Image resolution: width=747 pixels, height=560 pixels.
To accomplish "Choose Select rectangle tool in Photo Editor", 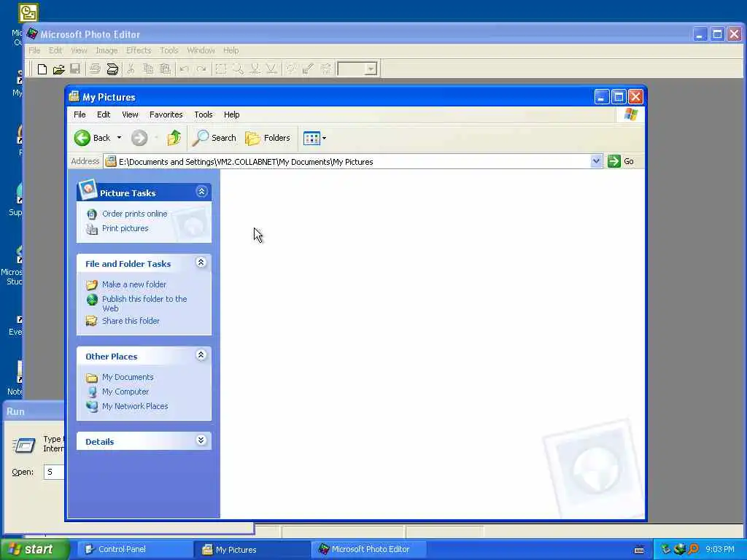I will [x=220, y=69].
